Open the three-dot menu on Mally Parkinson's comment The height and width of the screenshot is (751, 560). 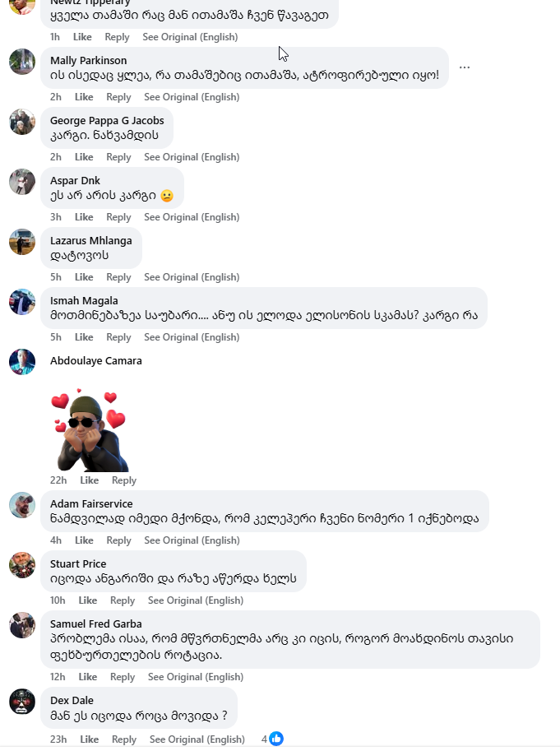point(465,67)
